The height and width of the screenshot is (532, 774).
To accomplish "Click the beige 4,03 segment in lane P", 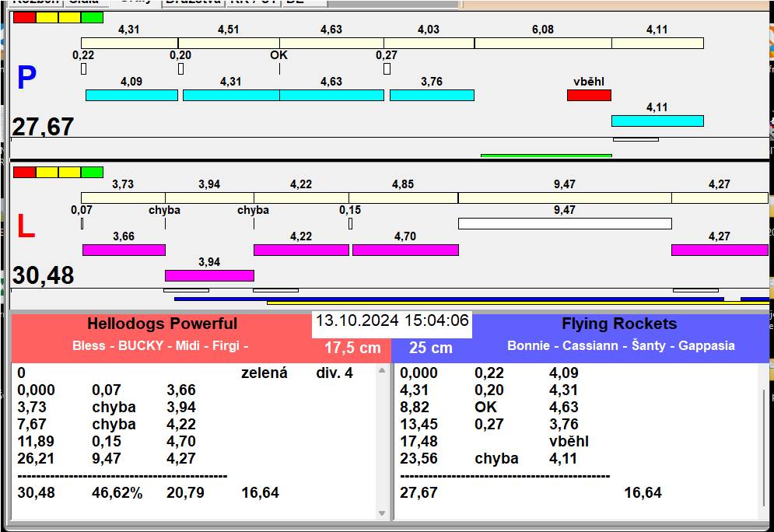I will tap(429, 43).
